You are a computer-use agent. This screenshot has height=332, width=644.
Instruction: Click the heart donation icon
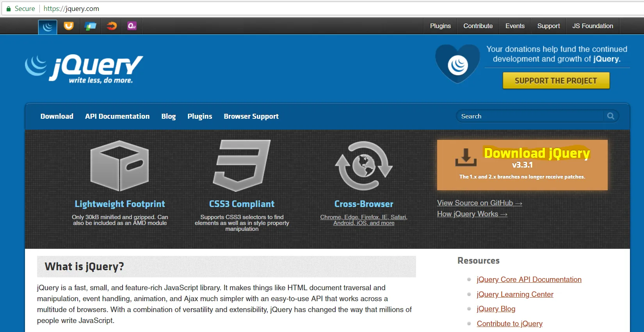[457, 63]
